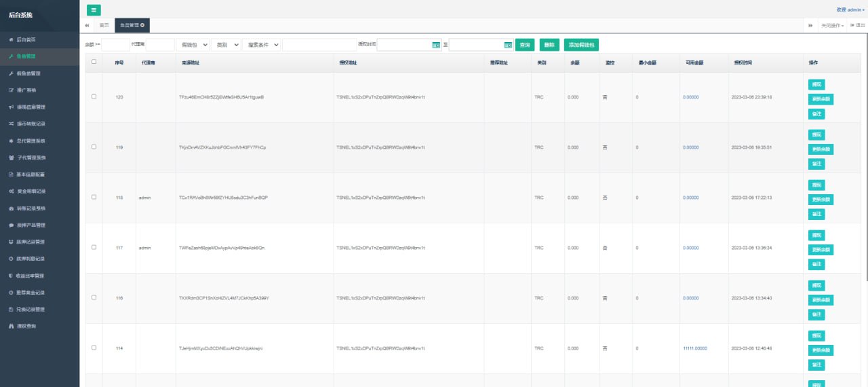Open 后台首页 from the sidebar home icon
Viewport: 868px width, 387px height.
[11, 39]
